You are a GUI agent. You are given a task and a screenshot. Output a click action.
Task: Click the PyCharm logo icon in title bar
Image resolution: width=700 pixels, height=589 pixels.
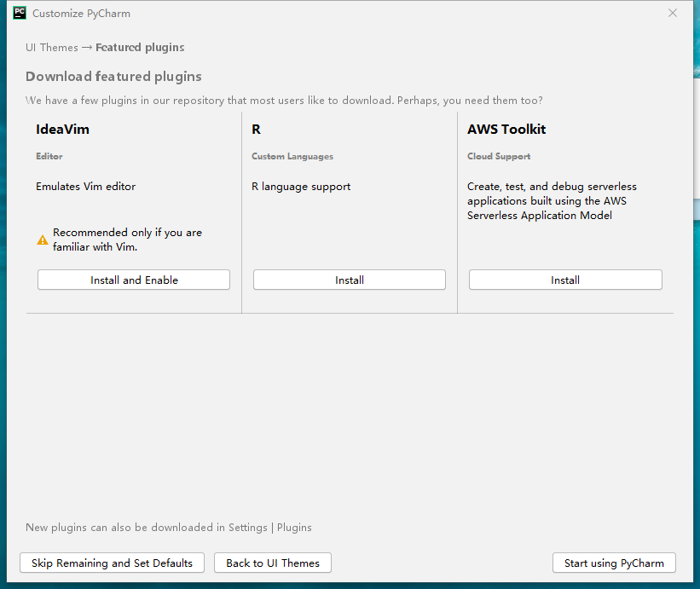point(20,13)
